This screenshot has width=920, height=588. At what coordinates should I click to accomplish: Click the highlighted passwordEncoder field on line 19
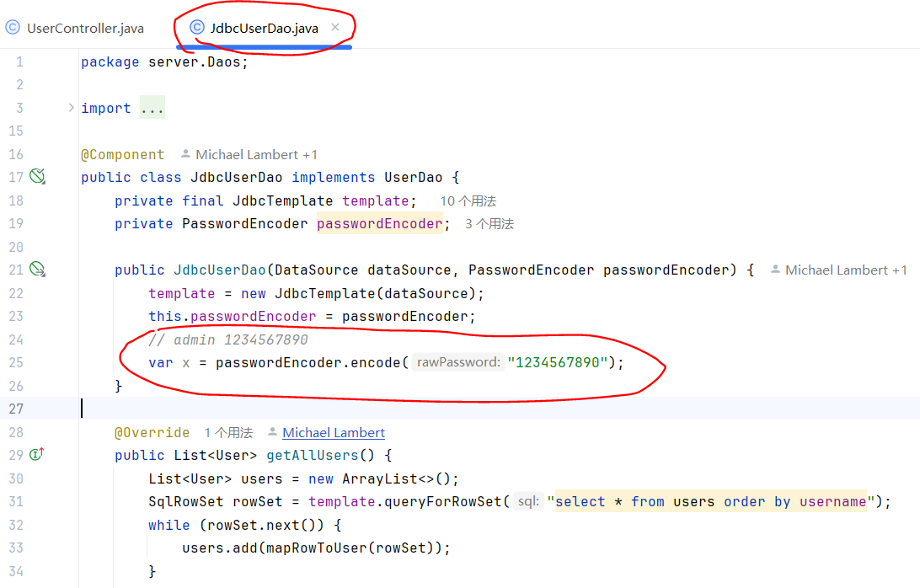click(380, 223)
